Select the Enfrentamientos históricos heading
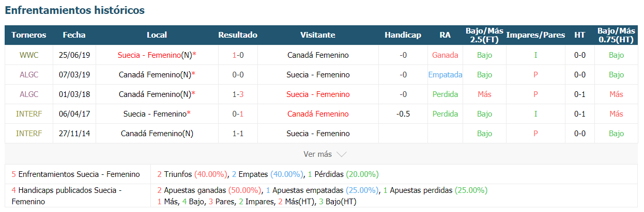The height and width of the screenshot is (212, 644). [x=75, y=10]
